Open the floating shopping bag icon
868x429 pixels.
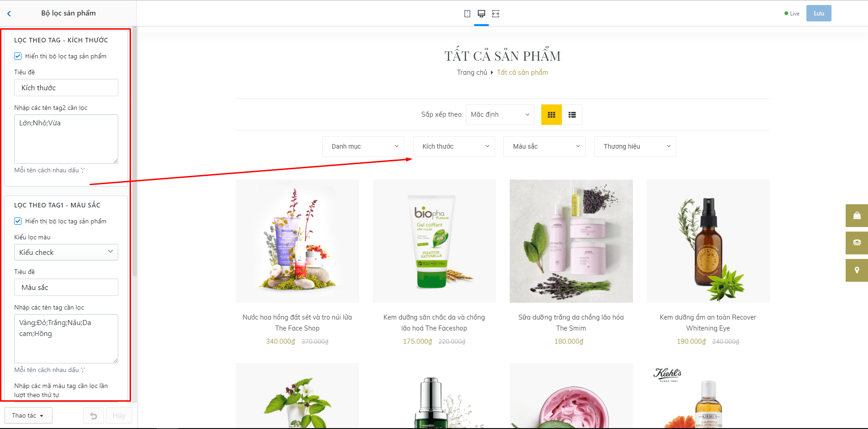857,216
